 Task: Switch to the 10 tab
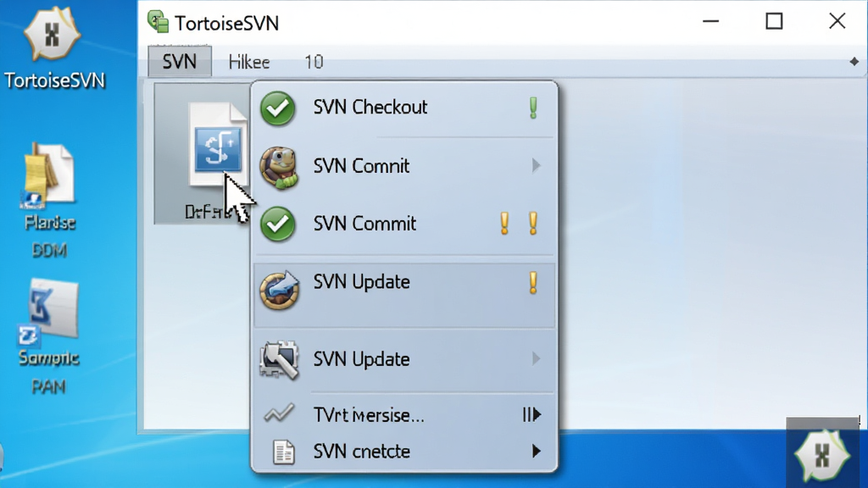[x=314, y=62]
